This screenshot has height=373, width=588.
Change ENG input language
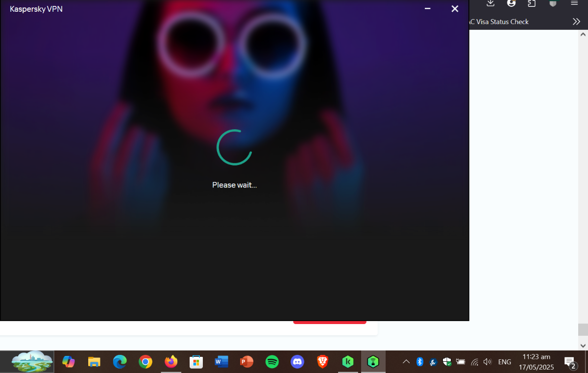tap(505, 362)
